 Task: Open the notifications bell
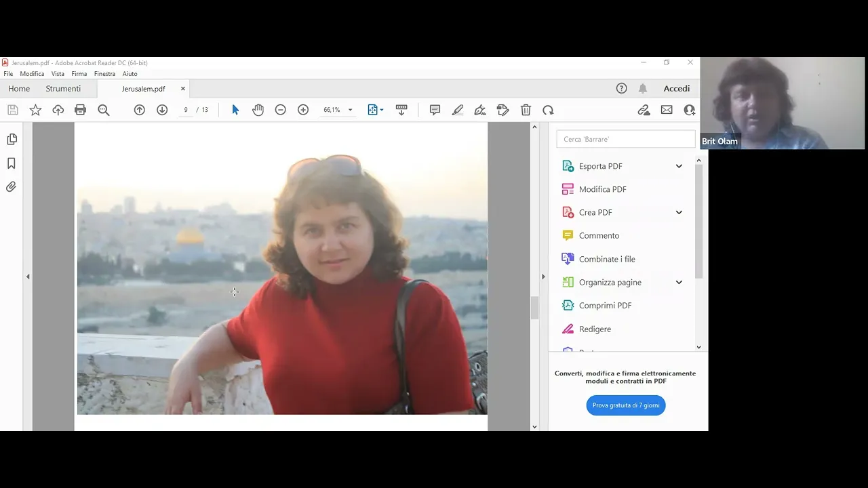coord(643,89)
